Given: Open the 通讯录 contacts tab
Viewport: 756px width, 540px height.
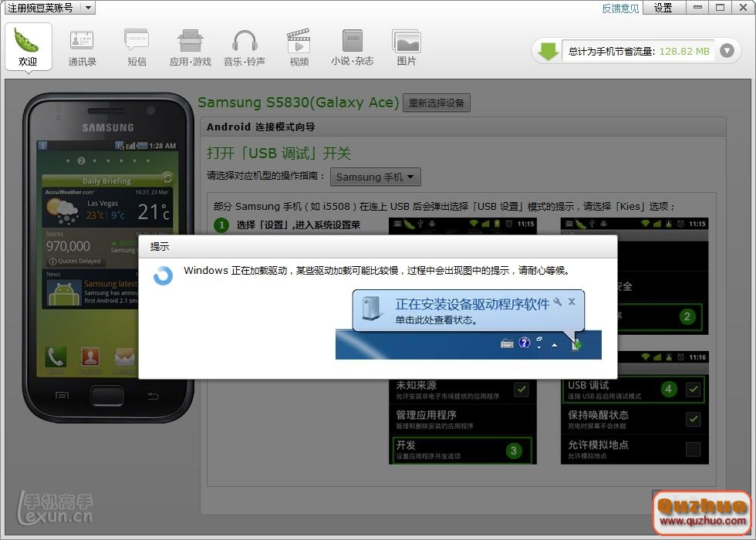Looking at the screenshot, I should point(82,47).
